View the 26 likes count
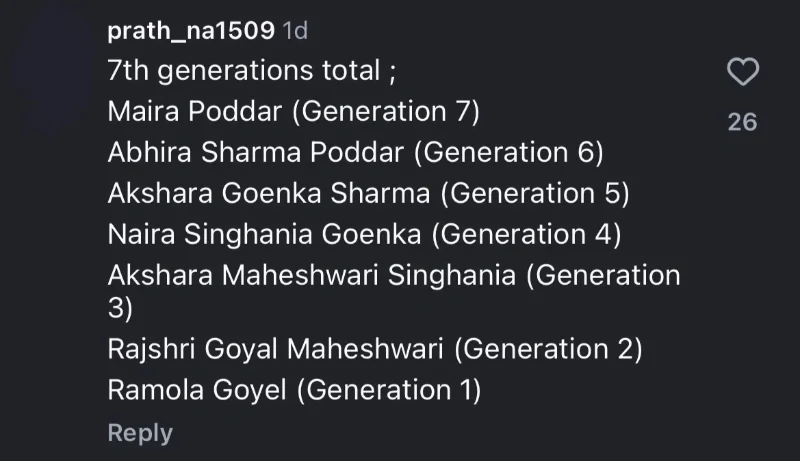 742,122
